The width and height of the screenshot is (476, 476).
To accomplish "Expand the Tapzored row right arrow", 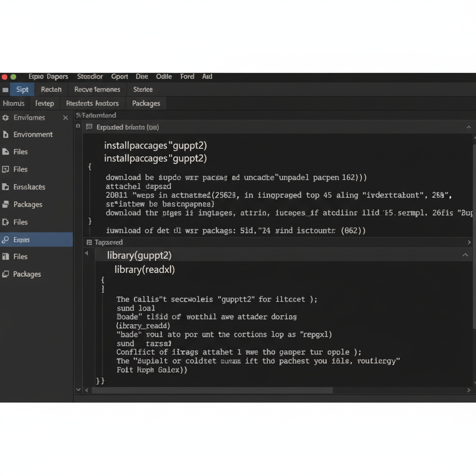I will (x=469, y=242).
